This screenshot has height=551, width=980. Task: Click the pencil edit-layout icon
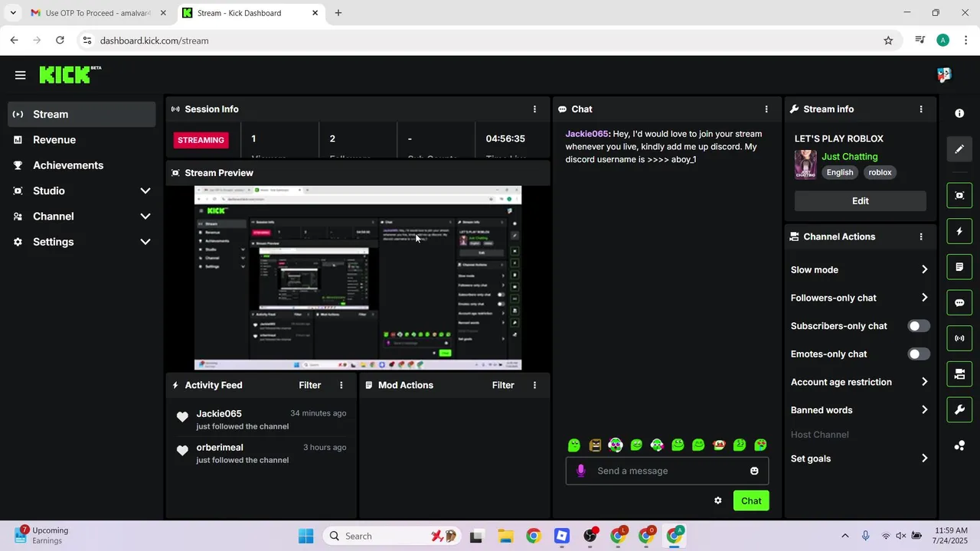click(x=959, y=149)
